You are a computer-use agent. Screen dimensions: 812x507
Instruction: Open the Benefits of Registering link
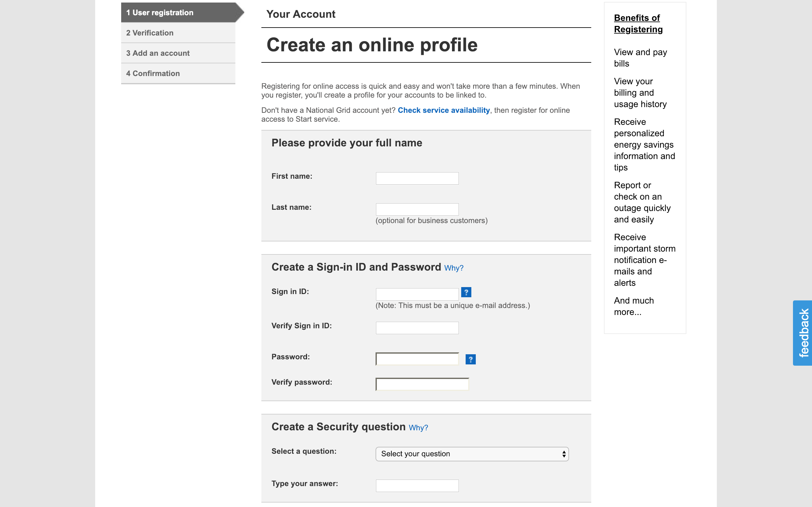[x=638, y=23]
